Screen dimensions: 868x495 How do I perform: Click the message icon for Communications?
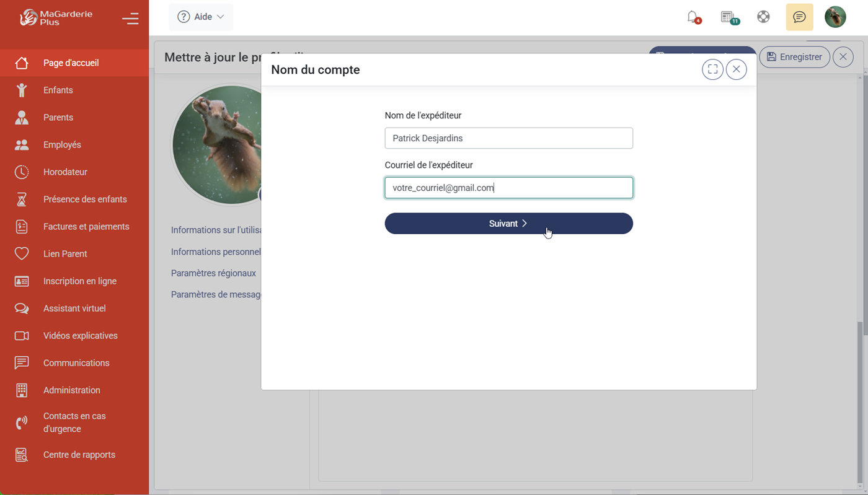coord(22,362)
